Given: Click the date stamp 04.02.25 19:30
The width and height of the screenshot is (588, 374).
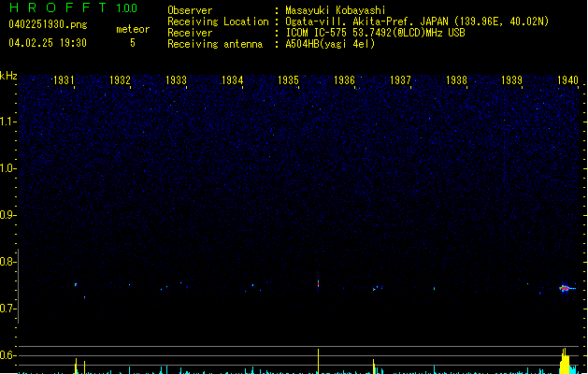Looking at the screenshot, I should pyautogui.click(x=48, y=43).
